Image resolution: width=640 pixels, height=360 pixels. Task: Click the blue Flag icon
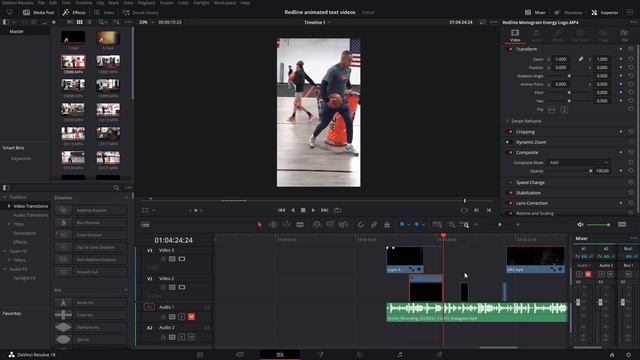click(x=402, y=224)
